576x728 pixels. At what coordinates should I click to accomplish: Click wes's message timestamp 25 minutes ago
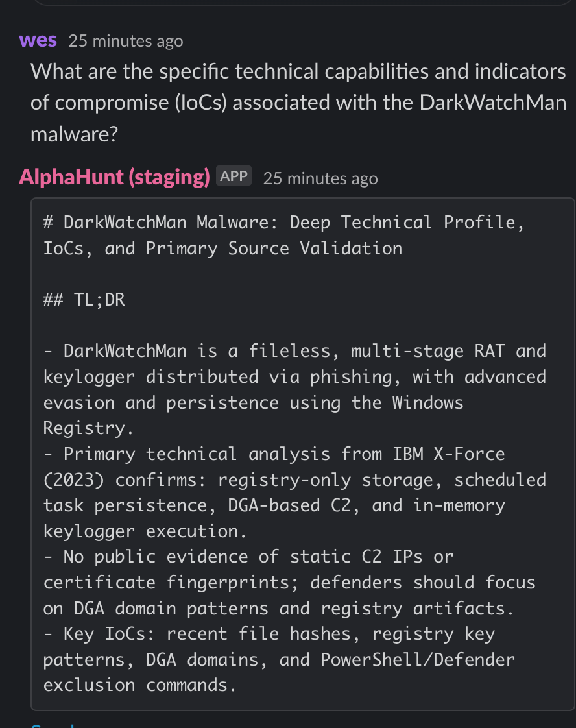tap(126, 42)
